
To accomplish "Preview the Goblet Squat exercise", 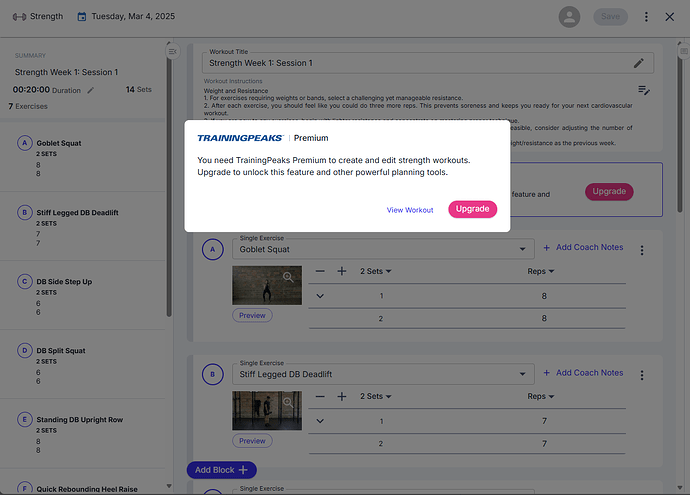I will click(252, 315).
